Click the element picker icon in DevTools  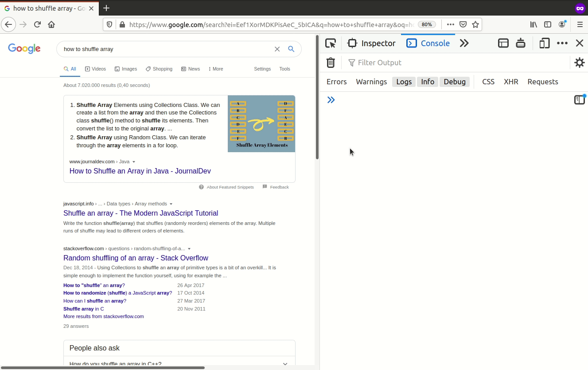331,43
